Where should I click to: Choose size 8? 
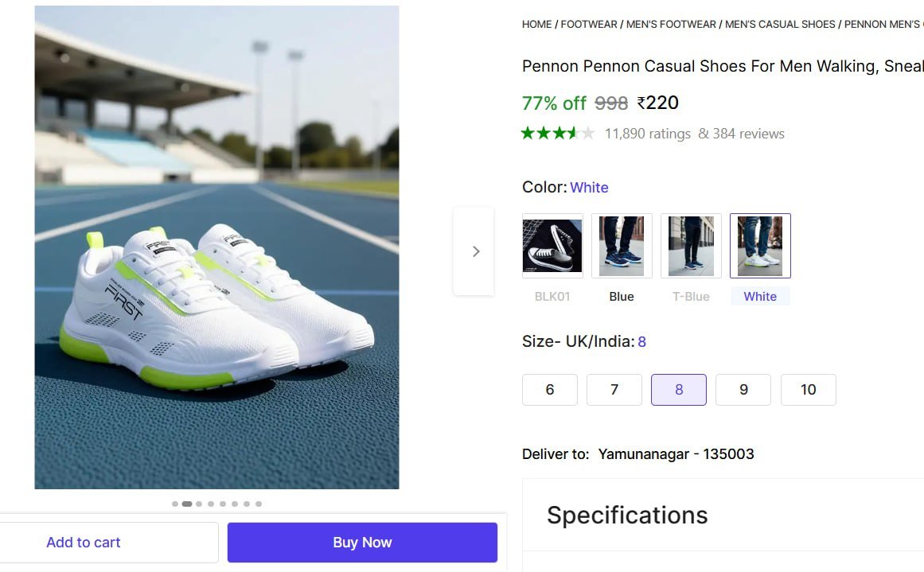(679, 390)
